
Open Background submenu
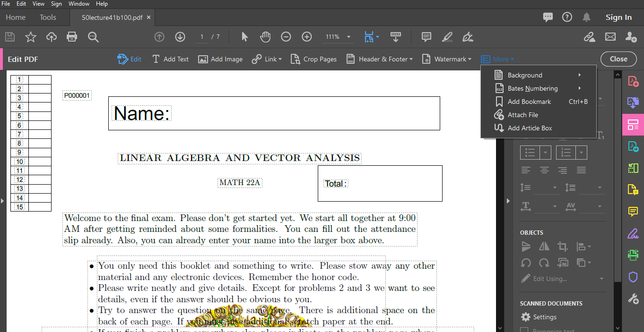tap(539, 75)
